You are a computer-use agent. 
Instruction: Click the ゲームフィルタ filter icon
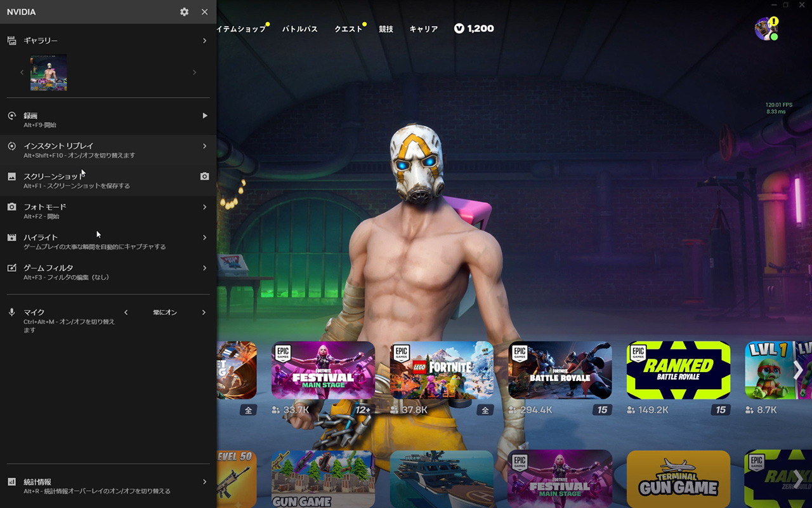coord(11,268)
